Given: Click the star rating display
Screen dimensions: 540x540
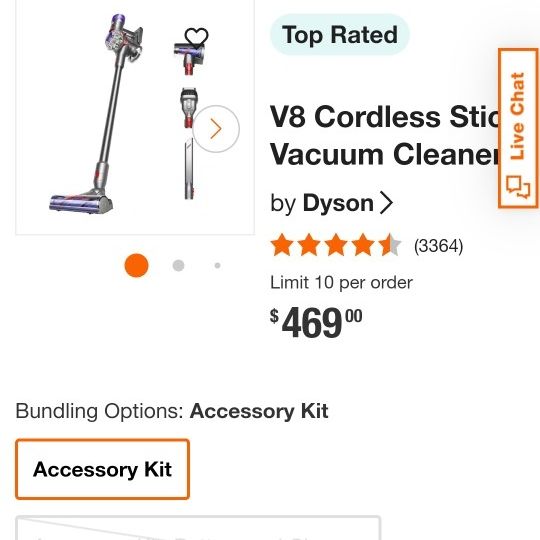Looking at the screenshot, I should [x=336, y=245].
